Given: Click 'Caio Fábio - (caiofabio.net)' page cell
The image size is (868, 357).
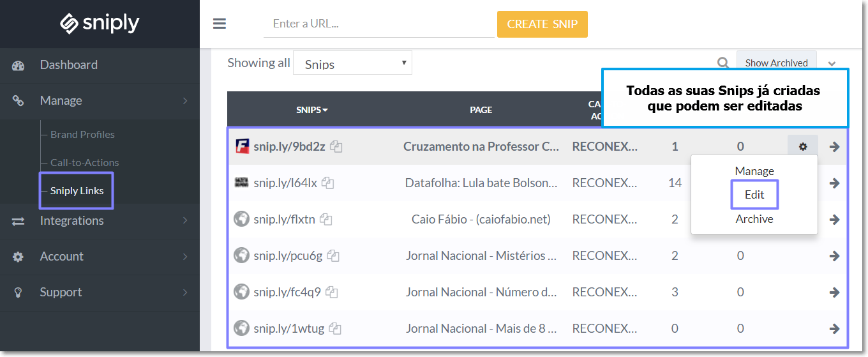Looking at the screenshot, I should coord(481,220).
